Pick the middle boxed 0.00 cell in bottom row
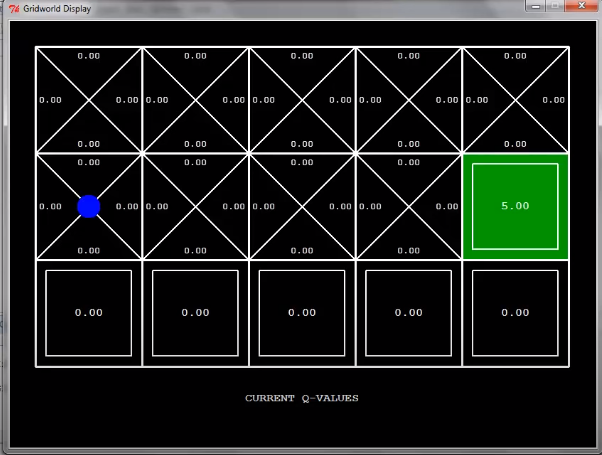The height and width of the screenshot is (455, 602). (302, 313)
